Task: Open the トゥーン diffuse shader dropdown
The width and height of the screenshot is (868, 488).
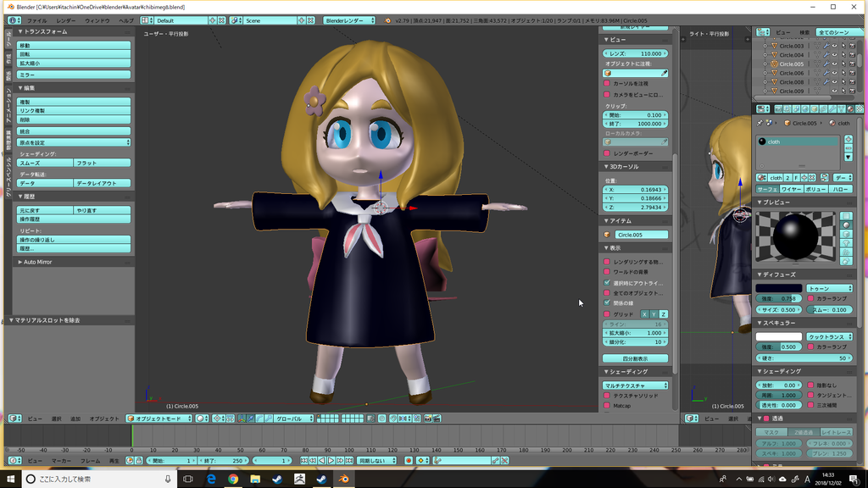Action: pyautogui.click(x=829, y=288)
